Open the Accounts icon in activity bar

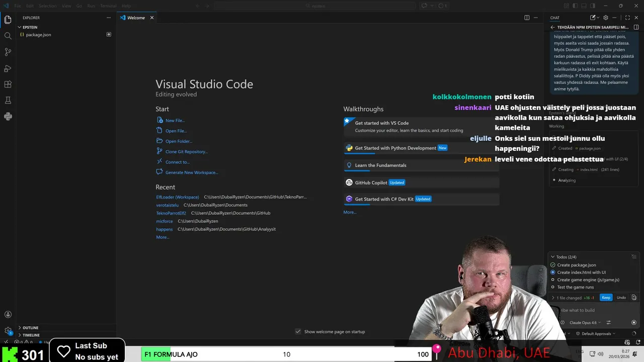(x=8, y=315)
